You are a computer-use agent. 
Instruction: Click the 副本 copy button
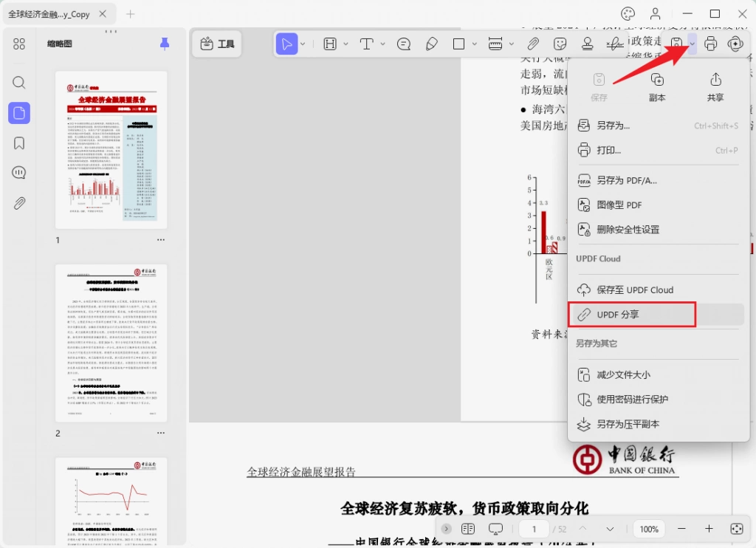tap(656, 87)
